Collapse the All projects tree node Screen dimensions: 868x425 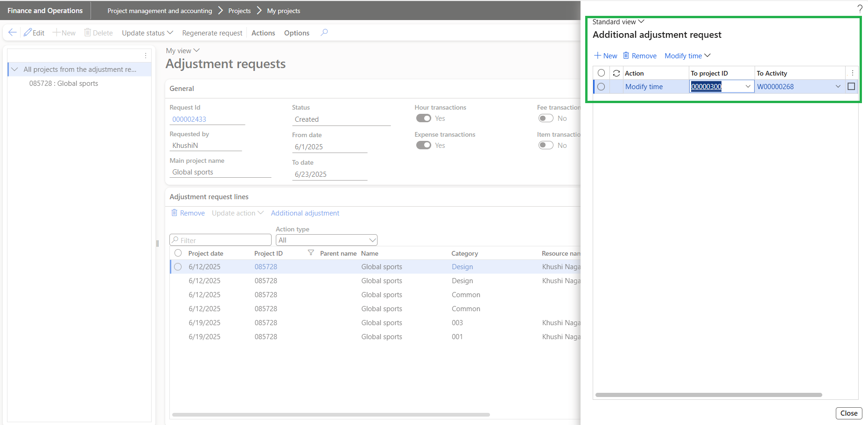pos(14,70)
